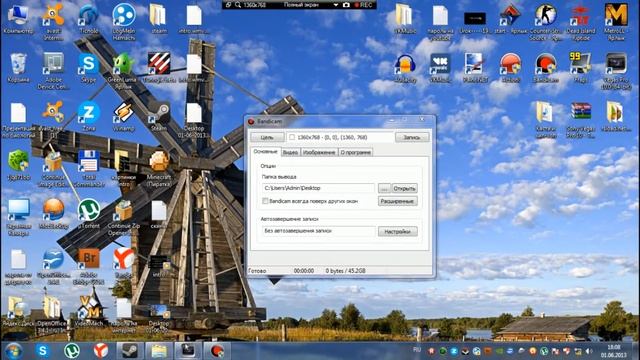
Task: Open the Adobe Device Central desktop icon
Action: [53, 71]
